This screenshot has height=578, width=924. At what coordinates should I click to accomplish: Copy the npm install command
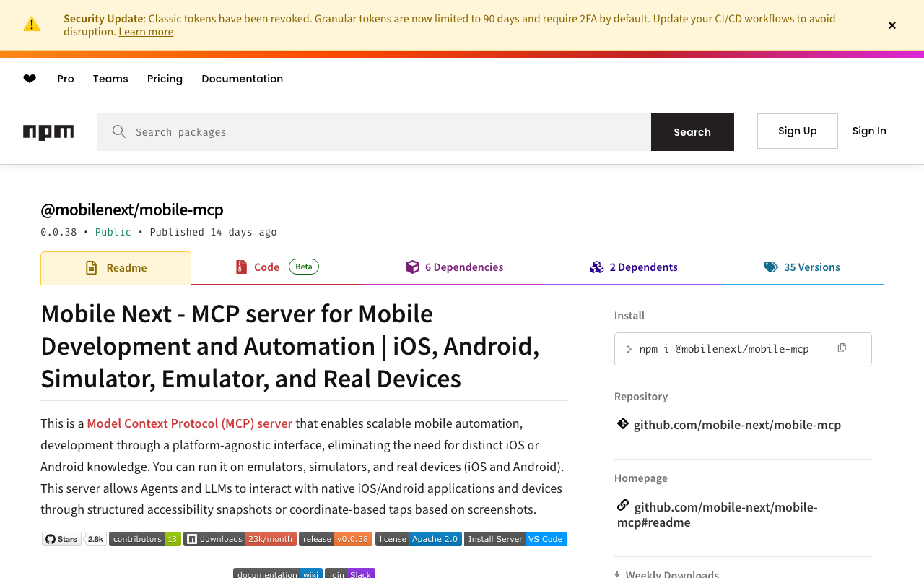[x=842, y=348]
